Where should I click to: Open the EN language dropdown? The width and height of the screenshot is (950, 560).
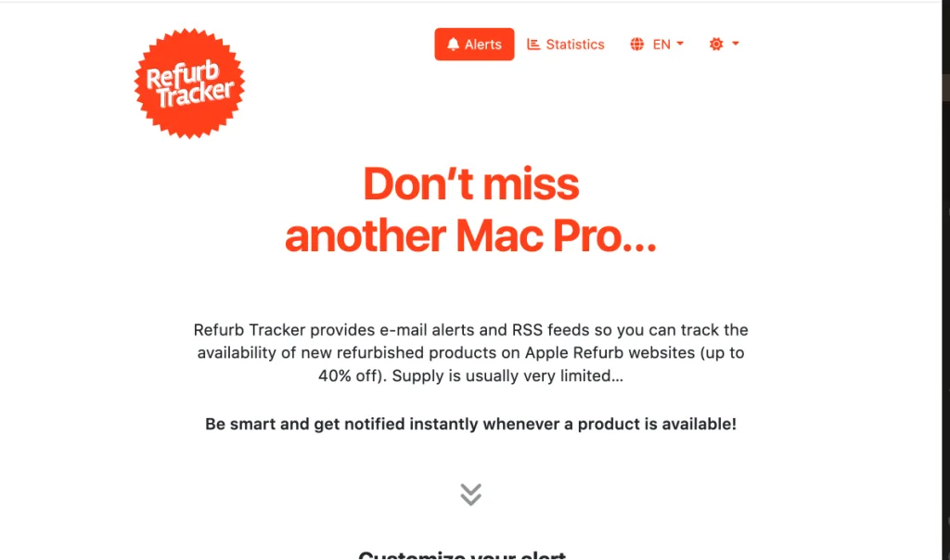657,45
